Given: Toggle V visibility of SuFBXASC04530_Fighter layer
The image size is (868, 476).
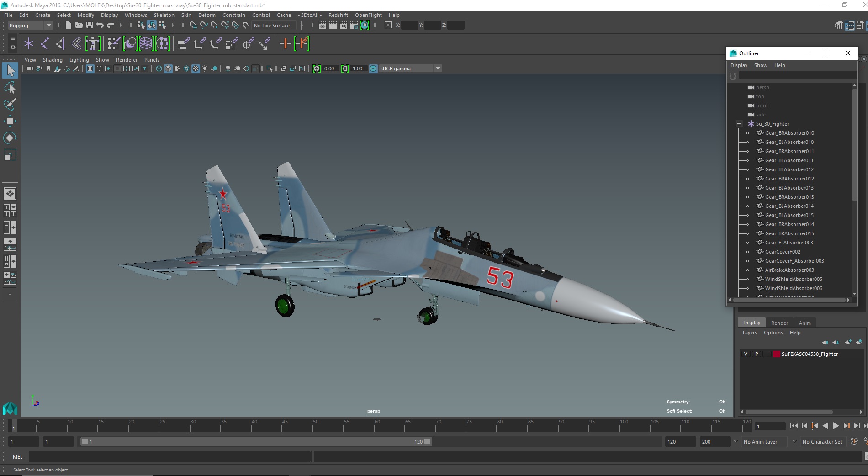Looking at the screenshot, I should [746, 354].
